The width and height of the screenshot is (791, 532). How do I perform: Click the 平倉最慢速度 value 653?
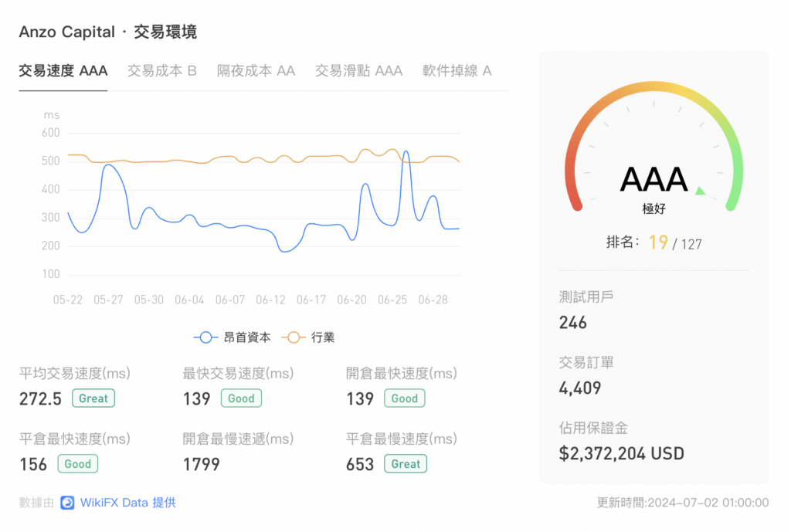click(x=360, y=464)
